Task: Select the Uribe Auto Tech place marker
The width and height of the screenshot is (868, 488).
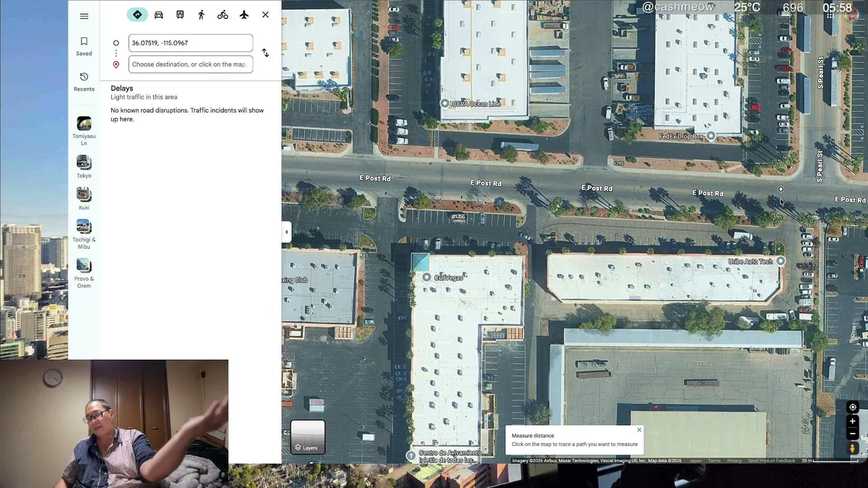Action: (x=781, y=262)
